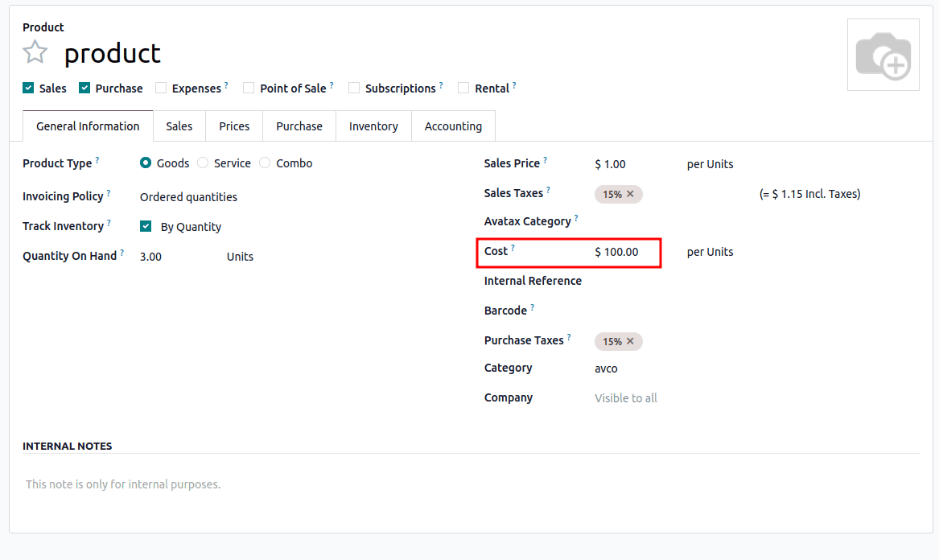Select Goods product type
The image size is (939, 560).
click(146, 163)
